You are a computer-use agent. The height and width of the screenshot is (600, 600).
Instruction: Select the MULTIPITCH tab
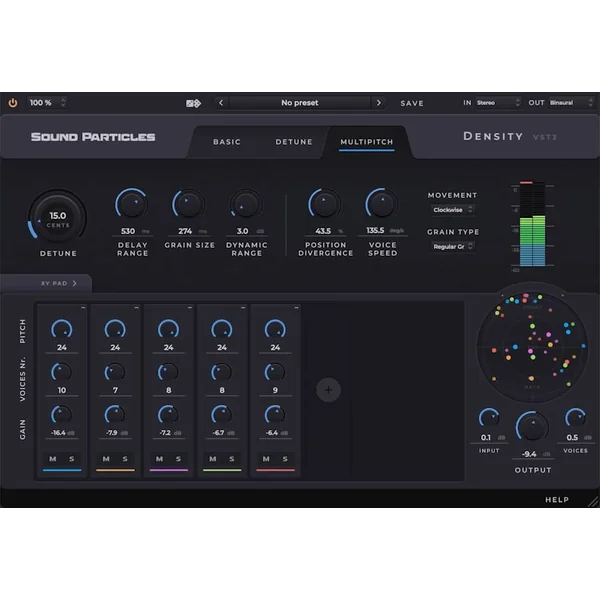click(367, 142)
